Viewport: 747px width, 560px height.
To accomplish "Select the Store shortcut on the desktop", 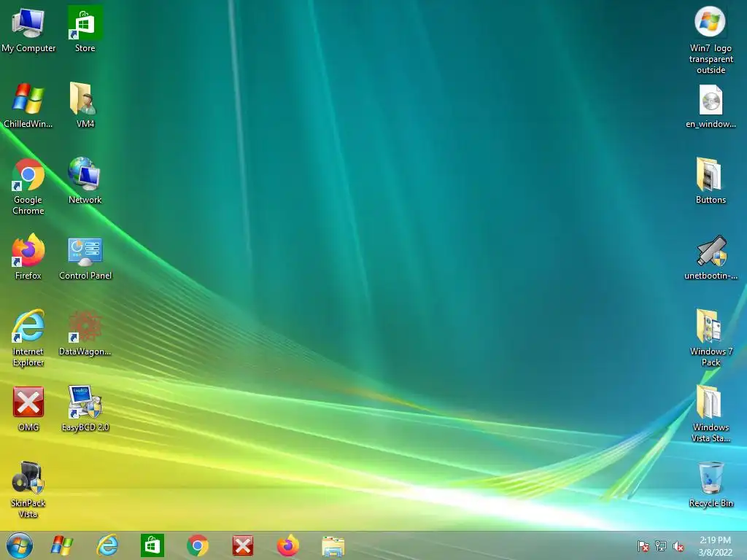I will point(85,29).
